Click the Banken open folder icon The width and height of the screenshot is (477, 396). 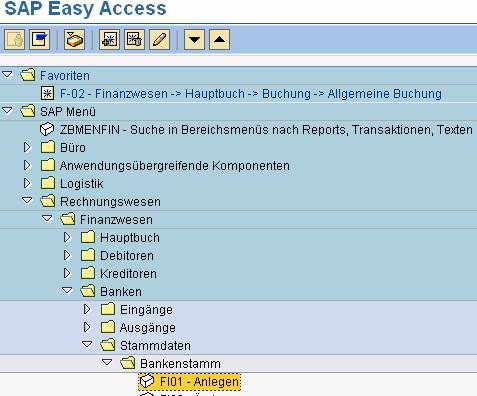point(88,291)
